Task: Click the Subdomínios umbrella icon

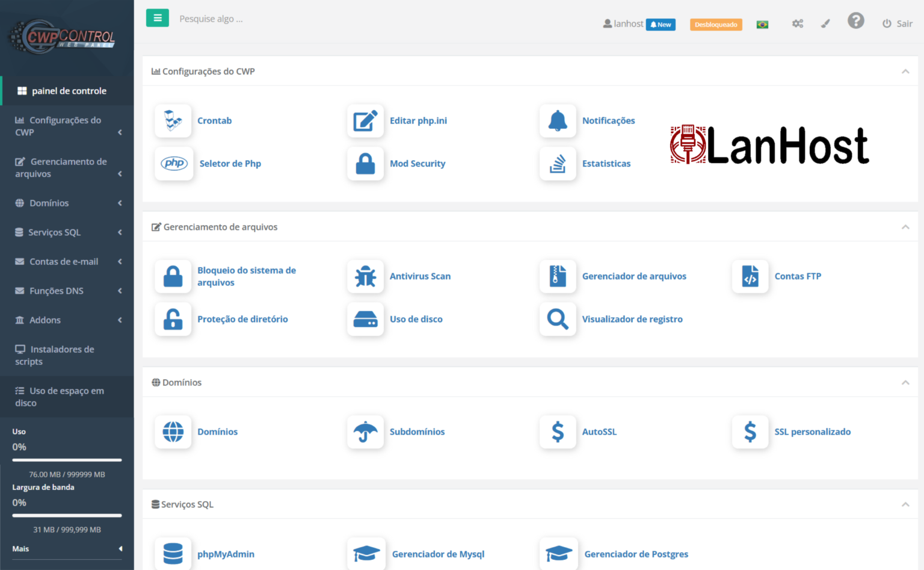Action: pos(365,432)
